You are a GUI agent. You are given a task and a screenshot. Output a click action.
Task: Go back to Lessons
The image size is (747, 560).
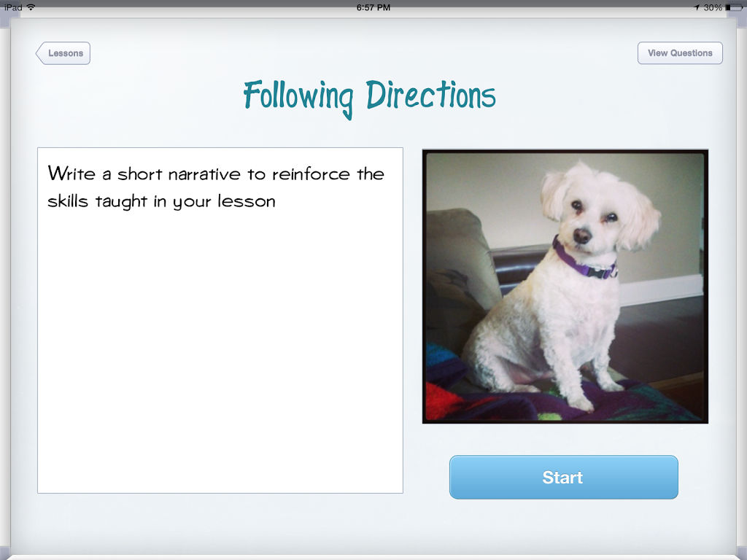63,53
